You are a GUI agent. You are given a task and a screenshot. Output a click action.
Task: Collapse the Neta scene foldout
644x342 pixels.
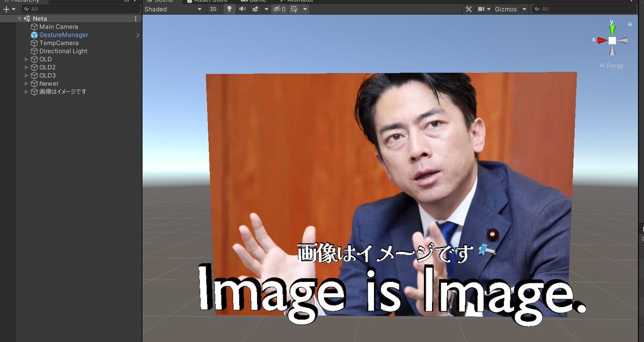(19, 18)
